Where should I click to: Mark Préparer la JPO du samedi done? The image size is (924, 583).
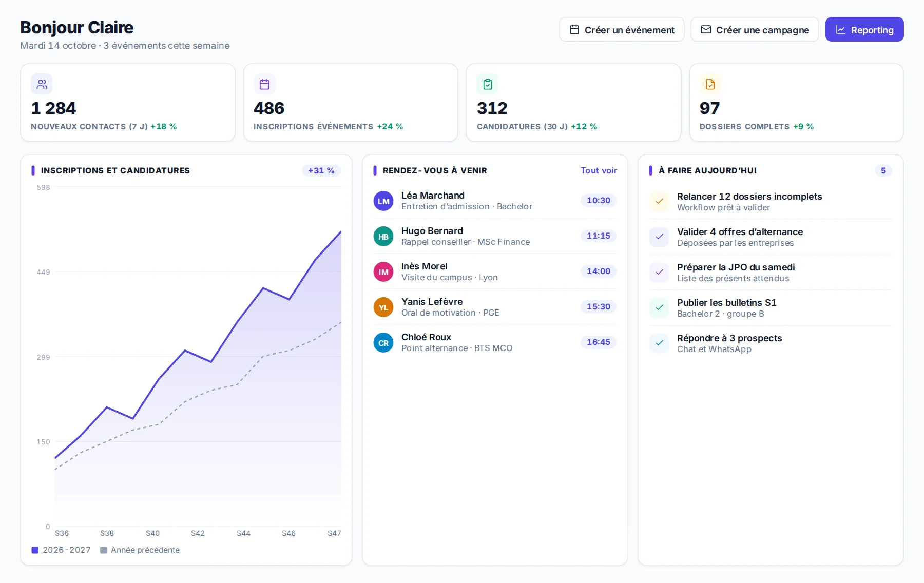click(x=659, y=273)
